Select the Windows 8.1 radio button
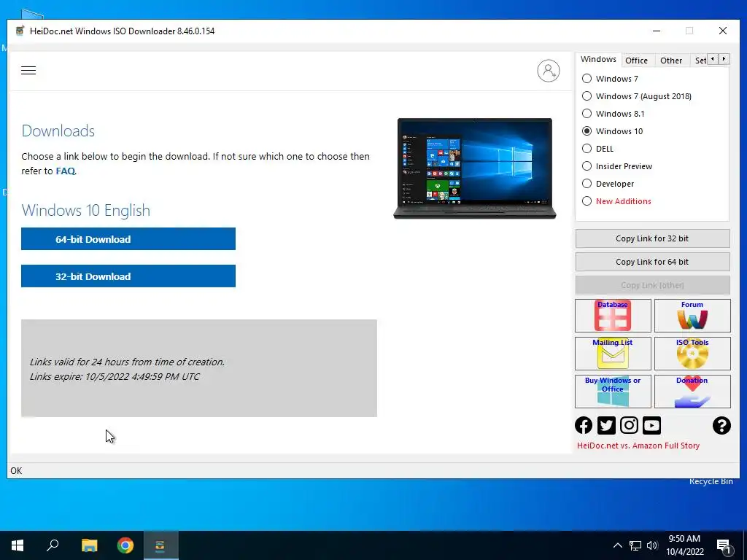 (587, 114)
